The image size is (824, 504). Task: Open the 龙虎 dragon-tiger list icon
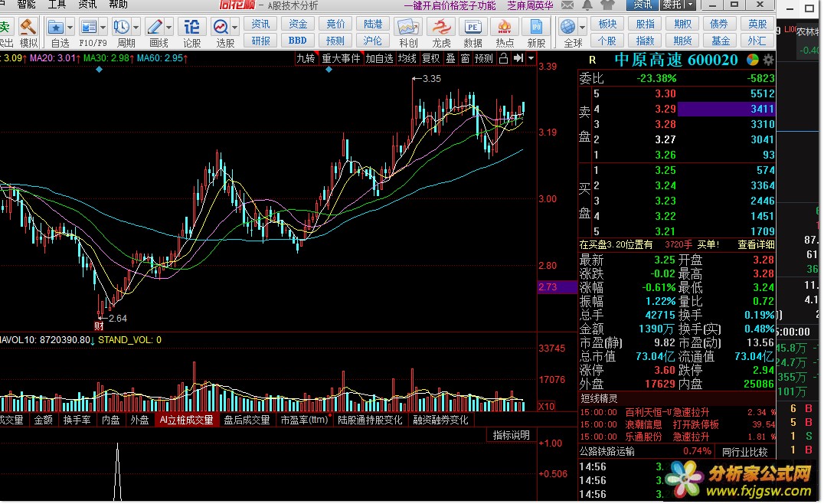pyautogui.click(x=441, y=27)
